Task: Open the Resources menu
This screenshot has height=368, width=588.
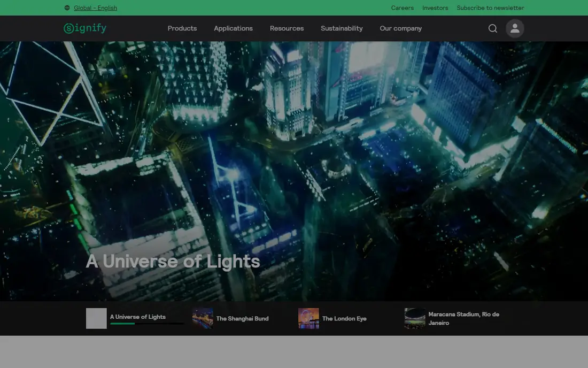Action: pos(287,28)
